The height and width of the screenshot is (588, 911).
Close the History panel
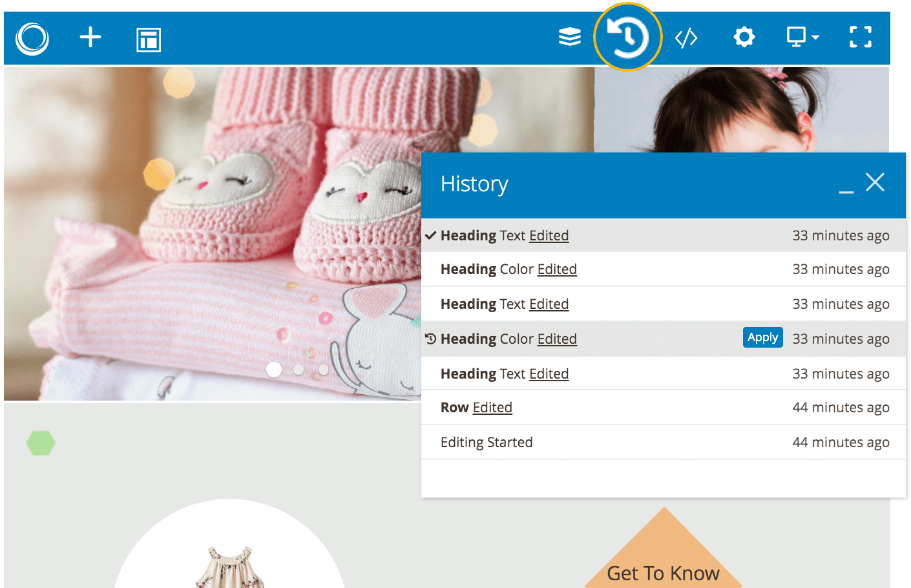pos(875,182)
